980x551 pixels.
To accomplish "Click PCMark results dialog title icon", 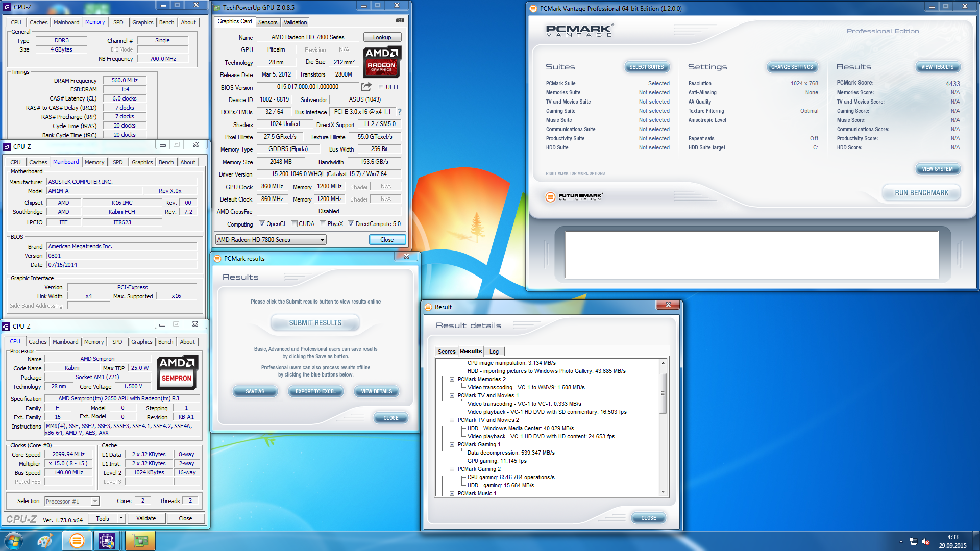I will click(217, 259).
